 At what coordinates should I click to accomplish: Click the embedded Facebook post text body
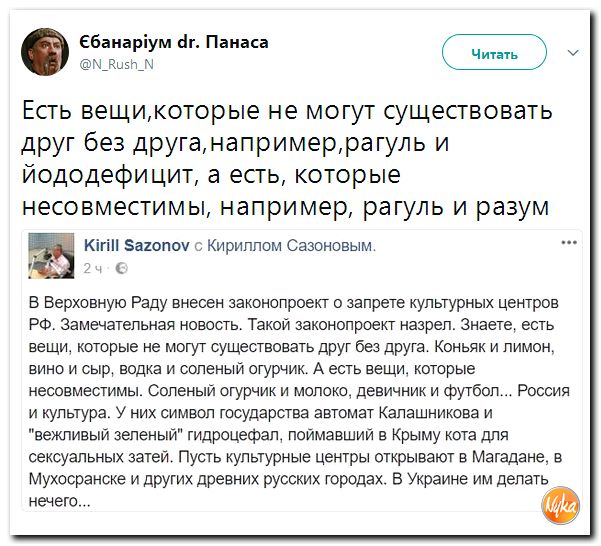[299, 402]
